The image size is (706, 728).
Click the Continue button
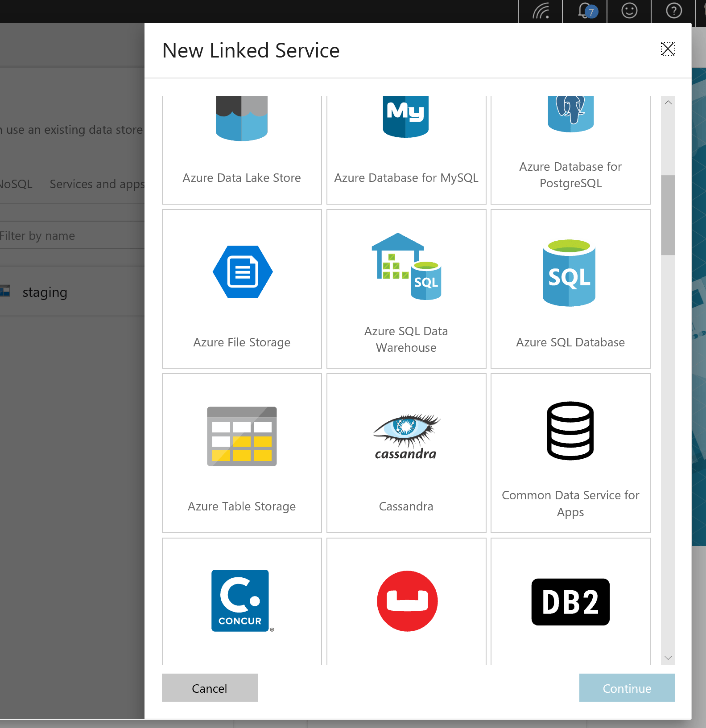pyautogui.click(x=627, y=688)
